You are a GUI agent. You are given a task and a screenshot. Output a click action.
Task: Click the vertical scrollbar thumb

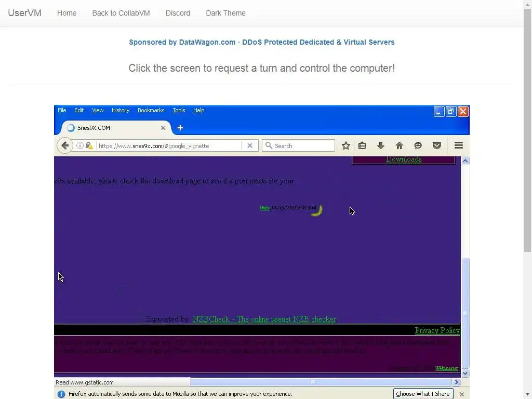pyautogui.click(x=465, y=313)
